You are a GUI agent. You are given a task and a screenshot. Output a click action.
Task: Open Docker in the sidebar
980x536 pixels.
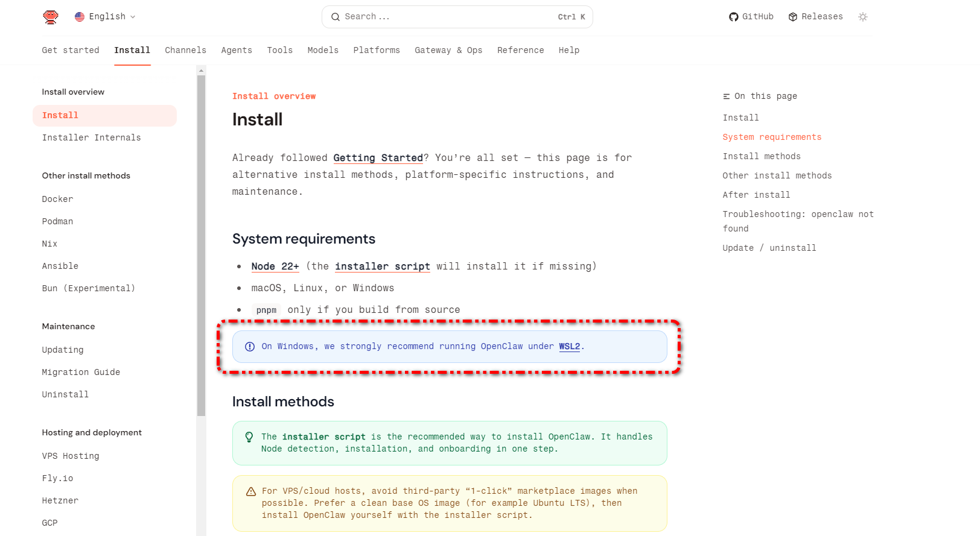point(57,199)
